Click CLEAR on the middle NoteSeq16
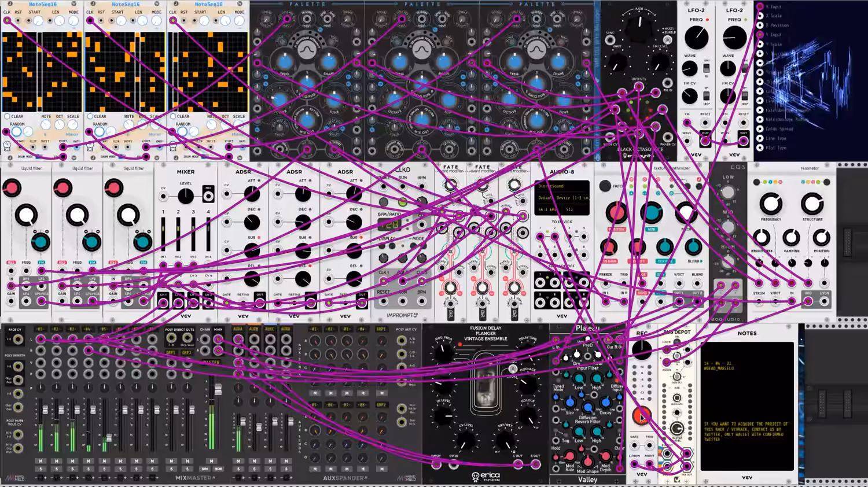 [90, 116]
